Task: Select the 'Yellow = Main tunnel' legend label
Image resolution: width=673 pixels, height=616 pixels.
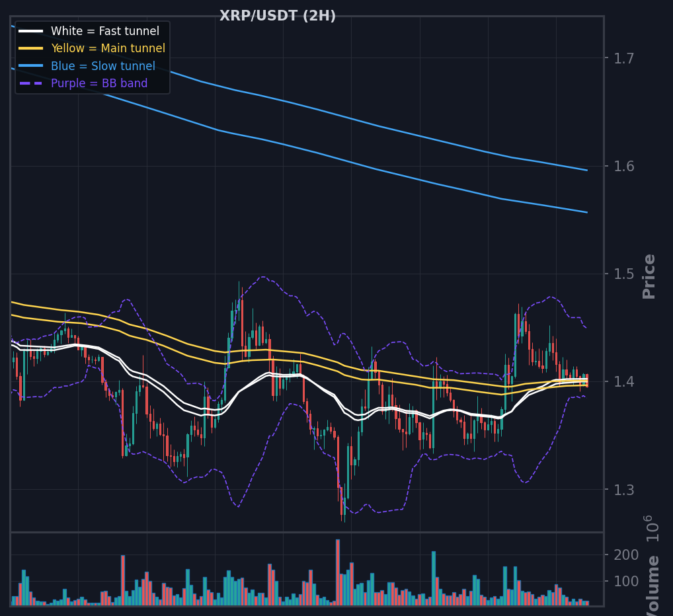Action: coord(108,48)
